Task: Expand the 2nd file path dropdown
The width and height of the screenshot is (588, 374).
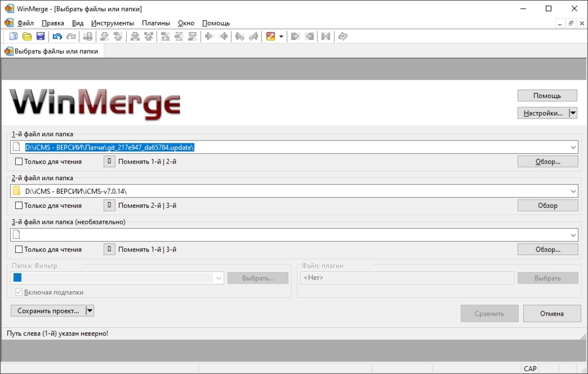Action: 573,191
